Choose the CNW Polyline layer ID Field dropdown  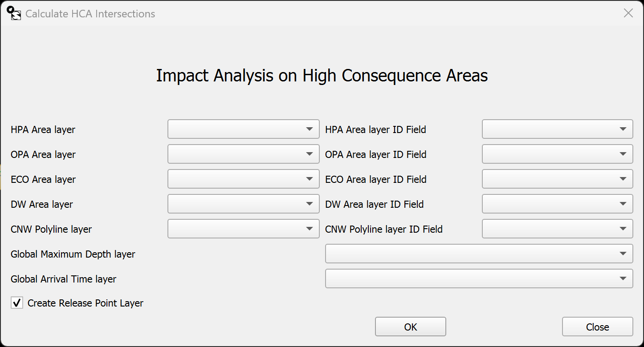tap(557, 229)
